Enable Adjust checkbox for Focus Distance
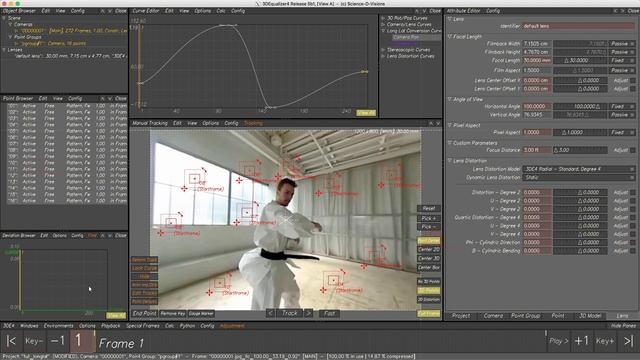 [633, 150]
